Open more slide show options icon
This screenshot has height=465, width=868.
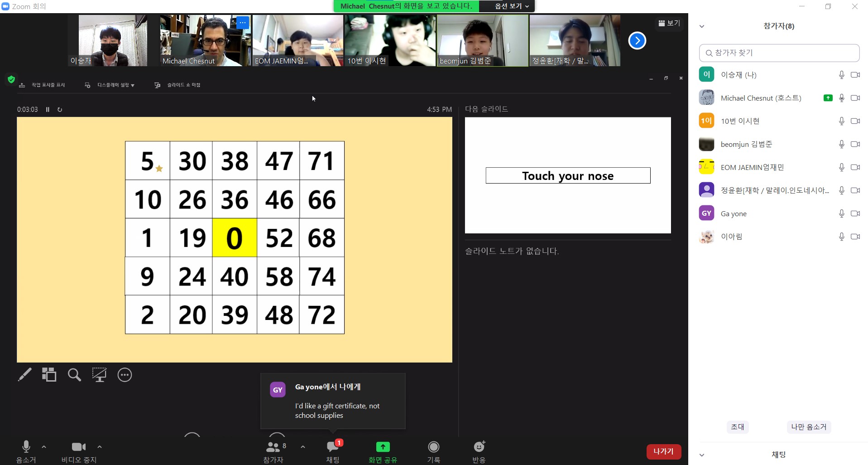[x=125, y=375]
